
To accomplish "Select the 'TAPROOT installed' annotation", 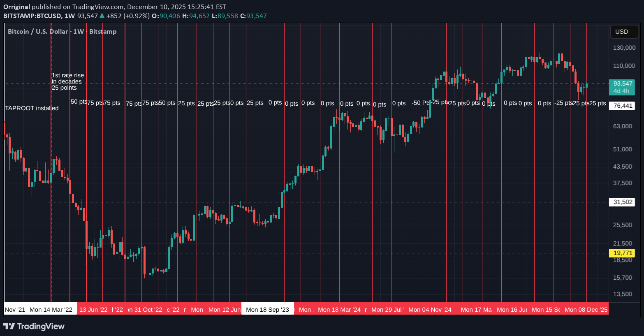I will point(32,108).
